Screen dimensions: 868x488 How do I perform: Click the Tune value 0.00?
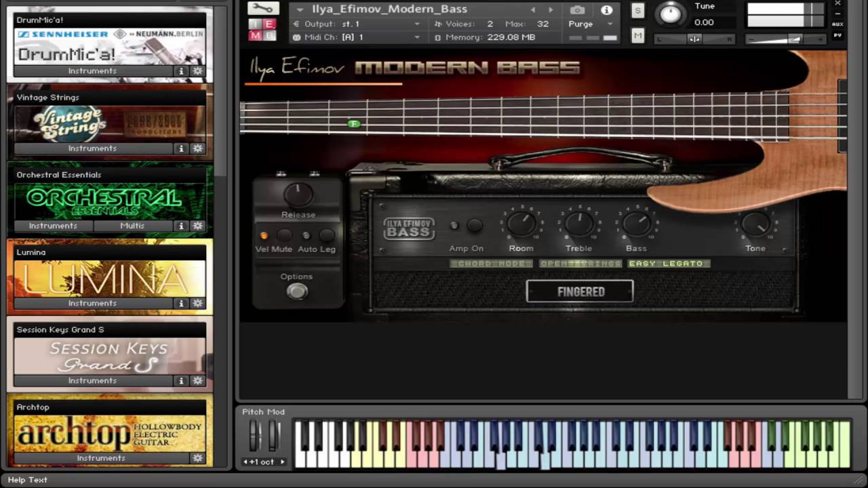(704, 22)
